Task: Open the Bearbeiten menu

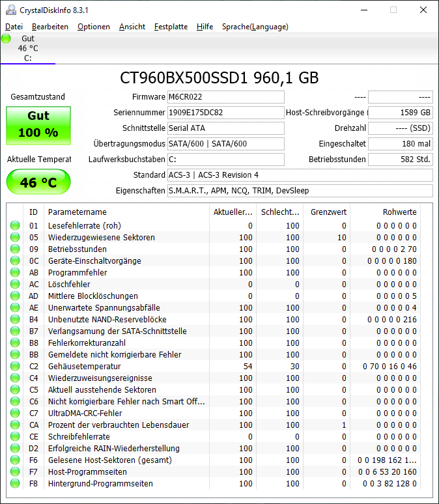Action: tap(50, 27)
